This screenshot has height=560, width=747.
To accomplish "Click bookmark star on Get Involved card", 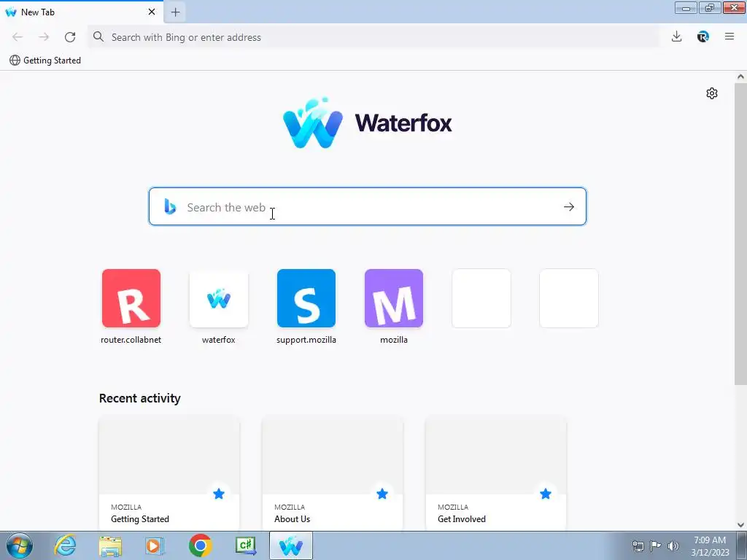I will point(546,494).
